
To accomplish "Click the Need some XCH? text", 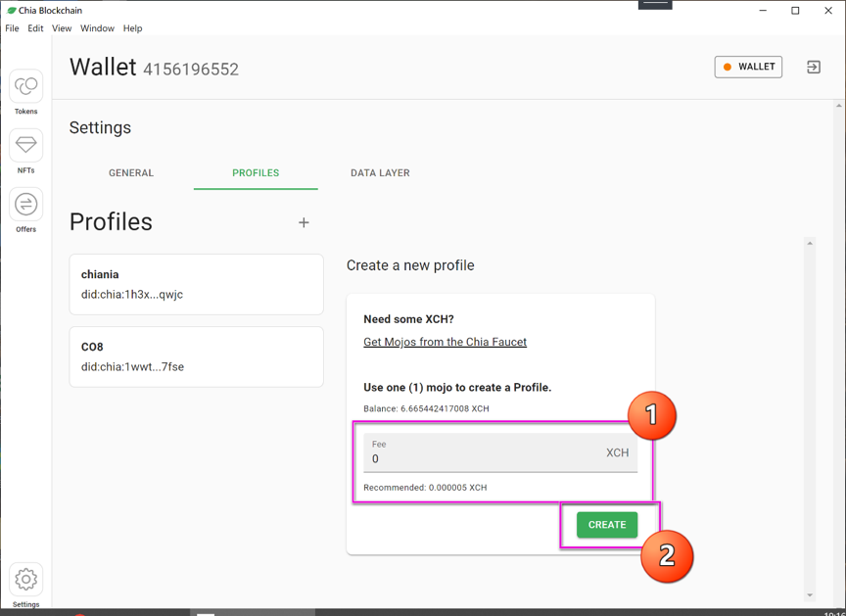I will 408,319.
